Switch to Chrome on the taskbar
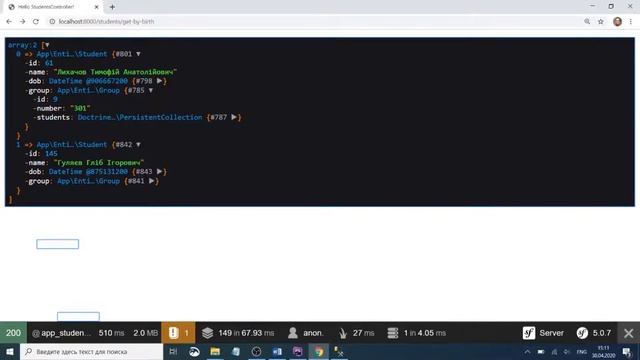Image resolution: width=640 pixels, height=360 pixels. click(318, 351)
